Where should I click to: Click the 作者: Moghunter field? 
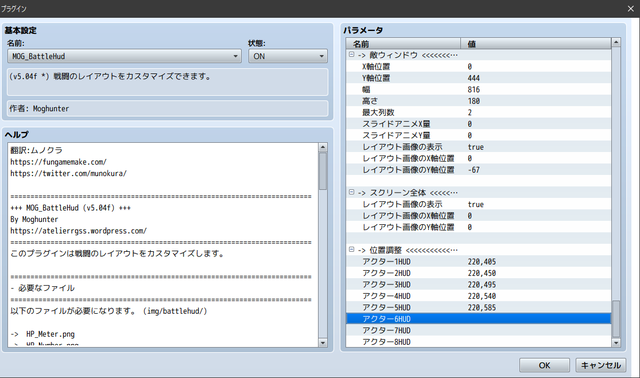point(167,109)
